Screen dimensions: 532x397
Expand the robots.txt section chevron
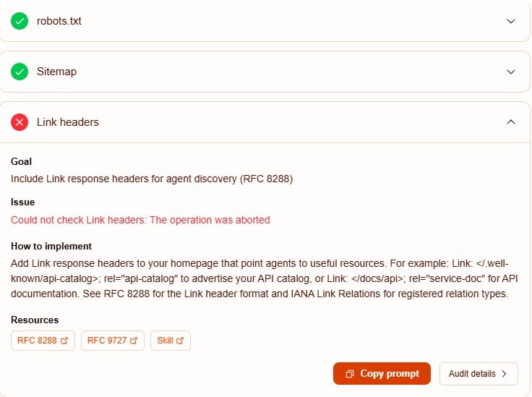(510, 21)
